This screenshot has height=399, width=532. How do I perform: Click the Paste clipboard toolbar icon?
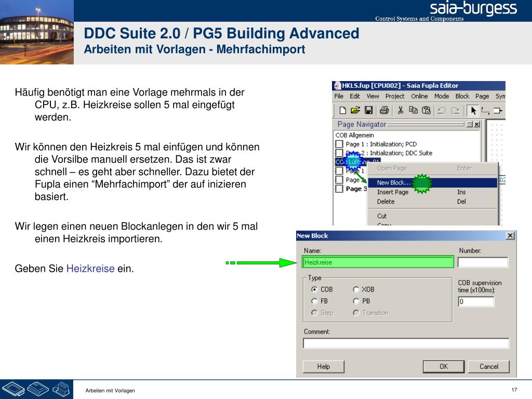(426, 110)
